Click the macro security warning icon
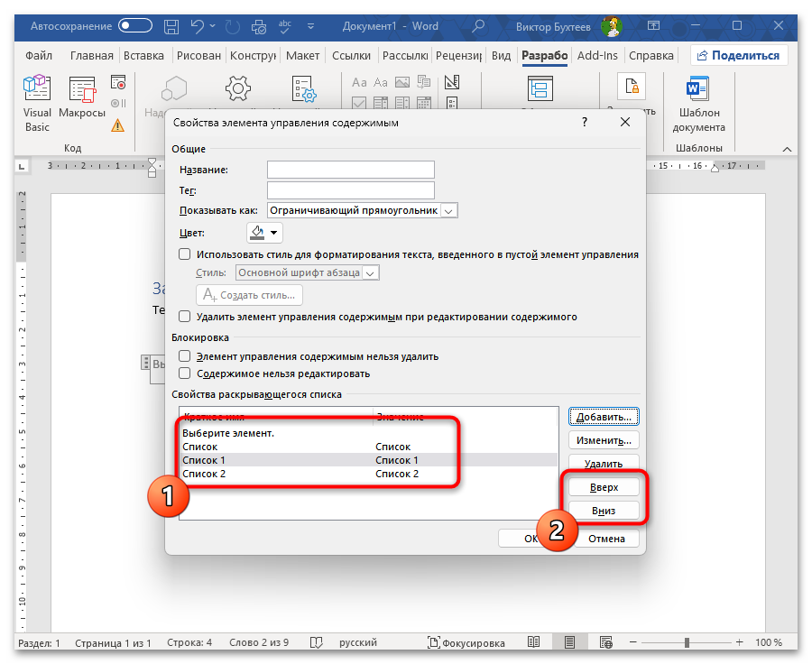Image resolution: width=812 pixels, height=664 pixels. (x=117, y=125)
